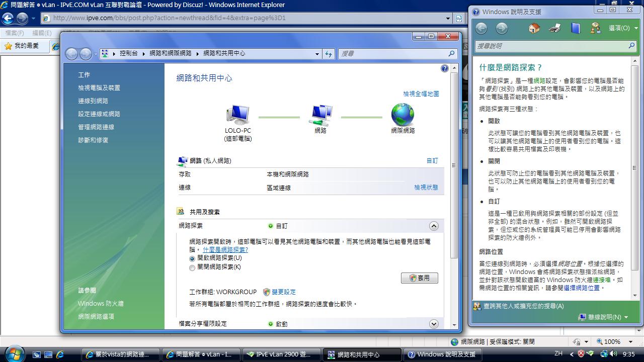Open 網際網路選項 in the sidebar
The height and width of the screenshot is (362, 644).
coord(96,317)
